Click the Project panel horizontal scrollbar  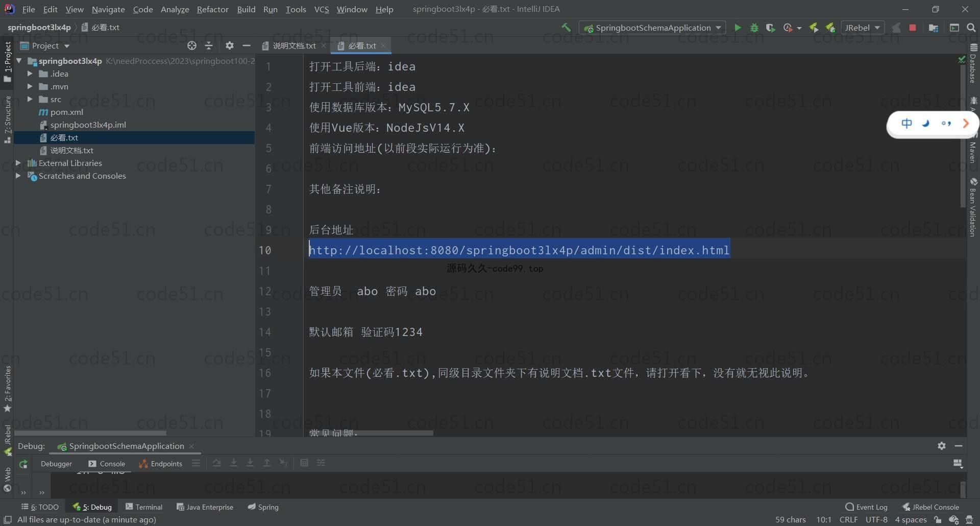(x=91, y=433)
